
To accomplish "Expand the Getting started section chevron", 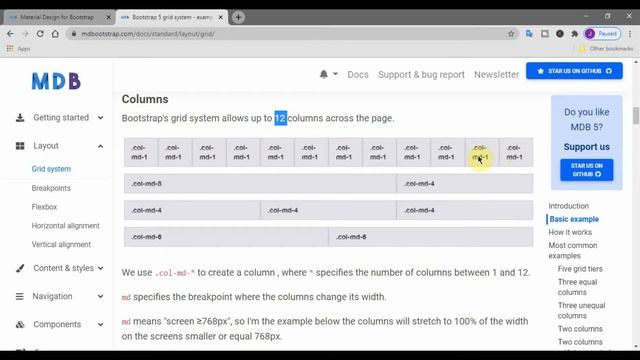I will point(100,118).
